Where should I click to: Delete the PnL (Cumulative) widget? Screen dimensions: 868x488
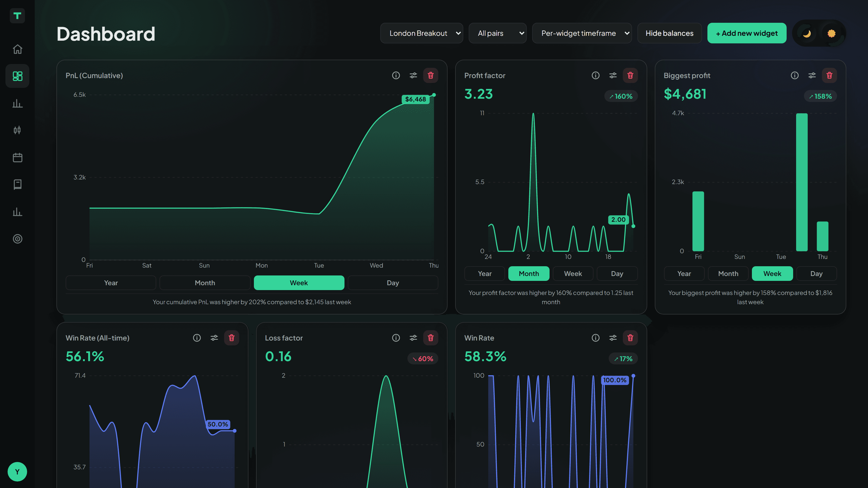pos(431,75)
